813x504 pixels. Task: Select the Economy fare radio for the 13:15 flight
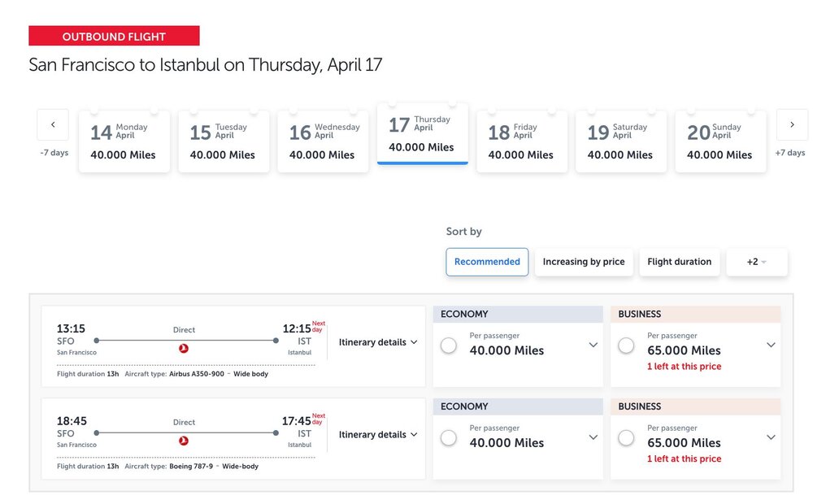(x=449, y=345)
